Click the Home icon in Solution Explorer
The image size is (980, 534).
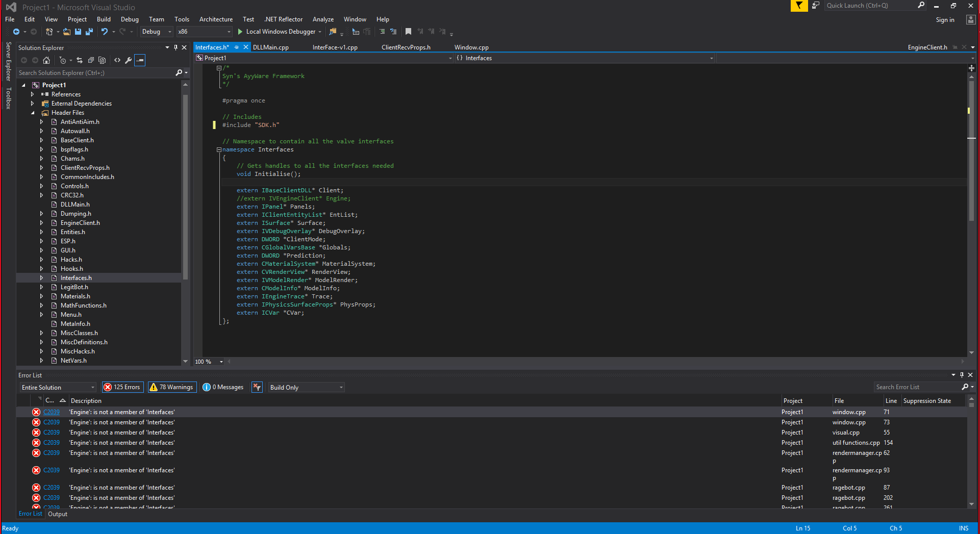point(46,60)
